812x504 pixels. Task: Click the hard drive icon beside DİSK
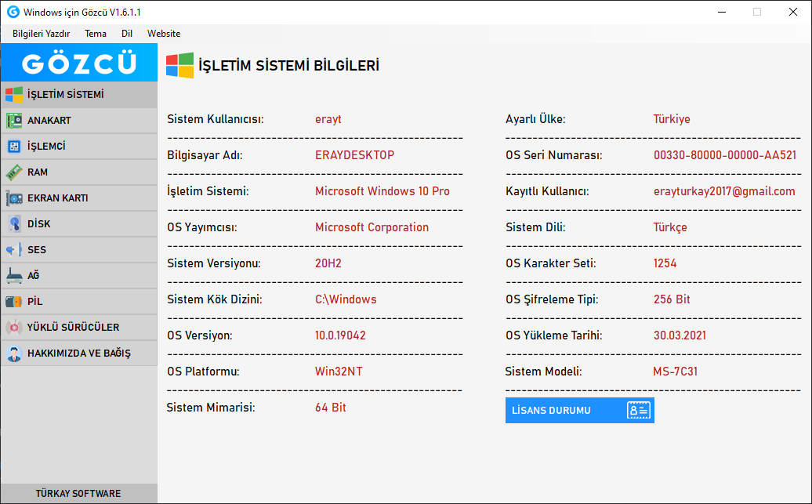[14, 223]
